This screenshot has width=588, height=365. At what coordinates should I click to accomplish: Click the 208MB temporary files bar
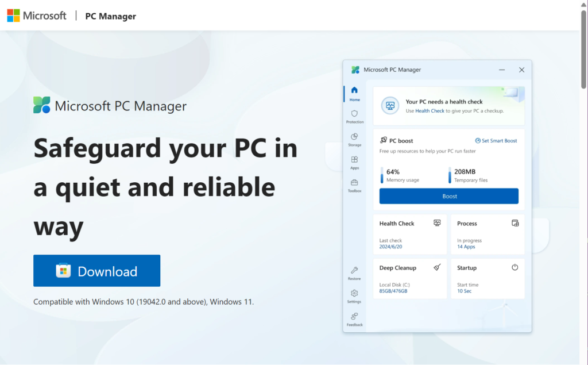click(x=450, y=175)
